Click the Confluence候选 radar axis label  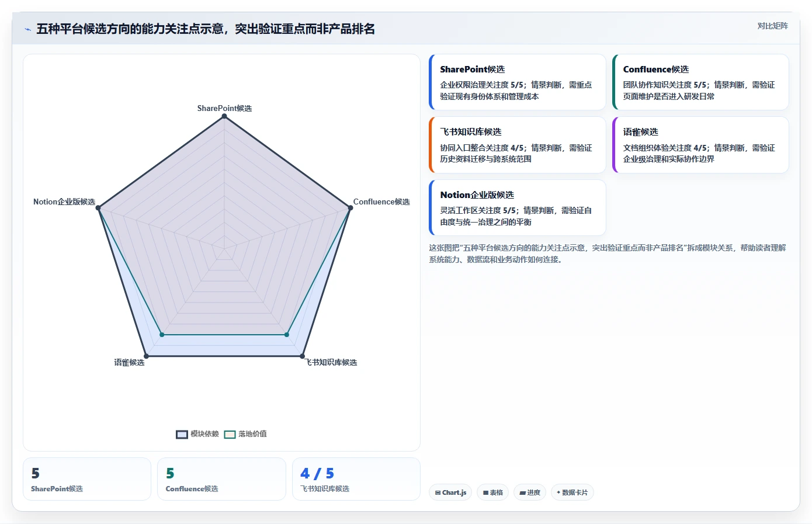coord(381,202)
